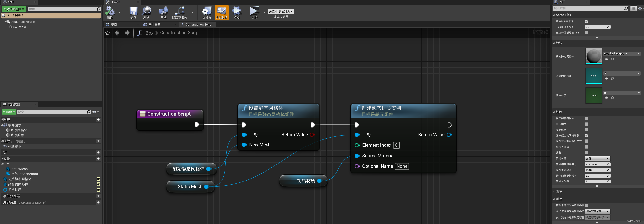This screenshot has width=644, height=224.
Task: Click the None material swatch for 初始材质
Action: click(593, 95)
